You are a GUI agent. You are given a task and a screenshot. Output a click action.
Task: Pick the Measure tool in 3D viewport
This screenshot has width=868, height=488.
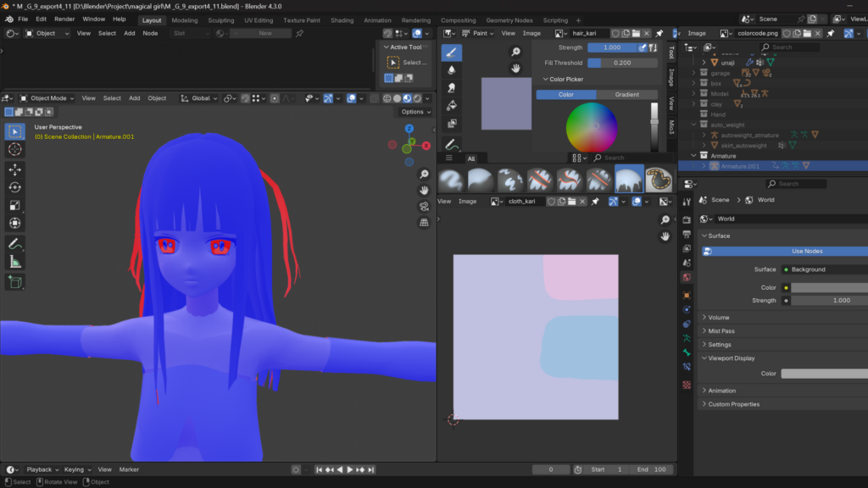pyautogui.click(x=14, y=262)
